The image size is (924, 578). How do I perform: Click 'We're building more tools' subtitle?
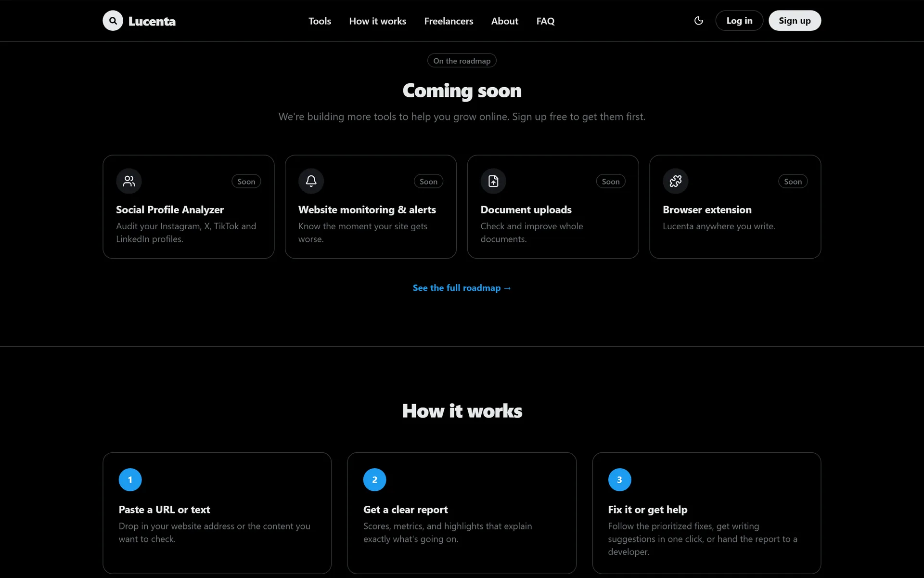pyautogui.click(x=462, y=117)
